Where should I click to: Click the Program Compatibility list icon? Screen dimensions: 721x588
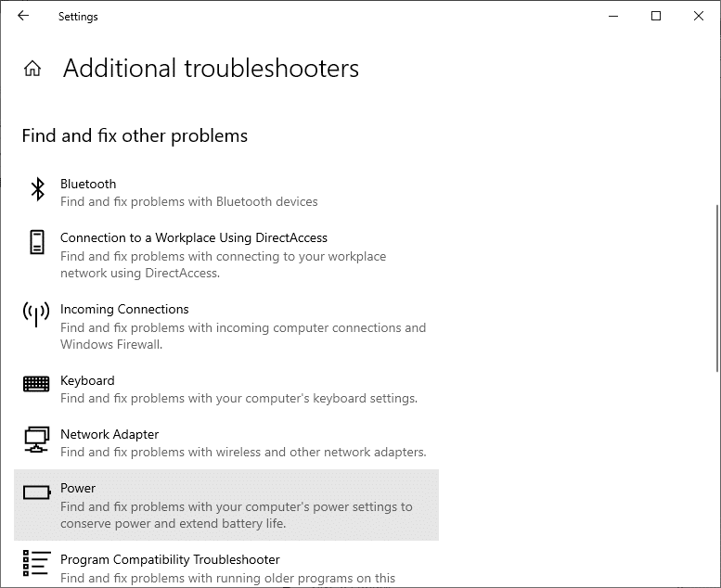click(36, 564)
